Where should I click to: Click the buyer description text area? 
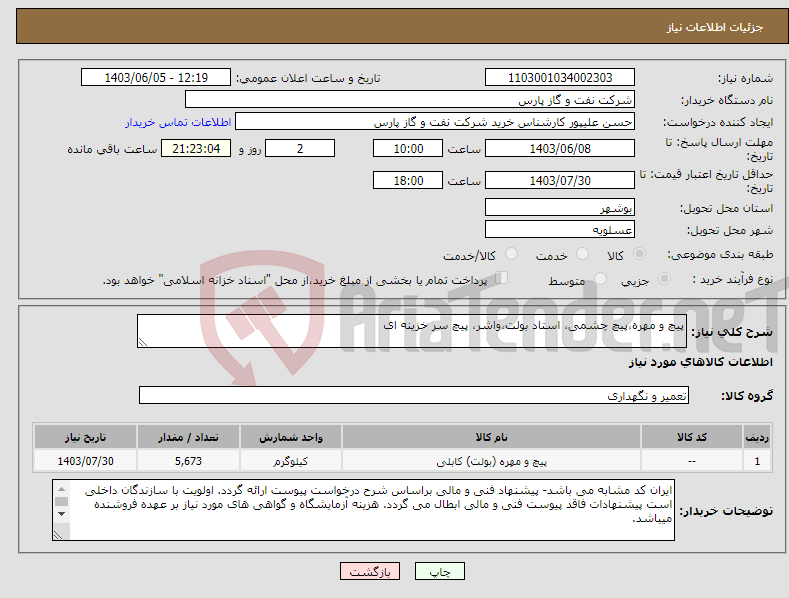click(363, 510)
